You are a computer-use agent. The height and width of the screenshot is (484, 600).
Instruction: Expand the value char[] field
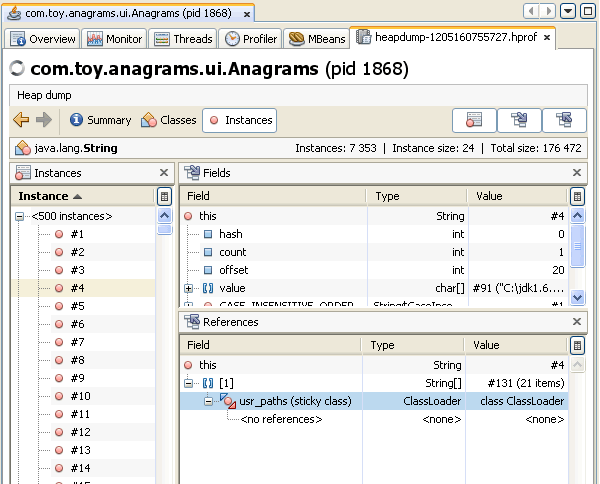[188, 288]
